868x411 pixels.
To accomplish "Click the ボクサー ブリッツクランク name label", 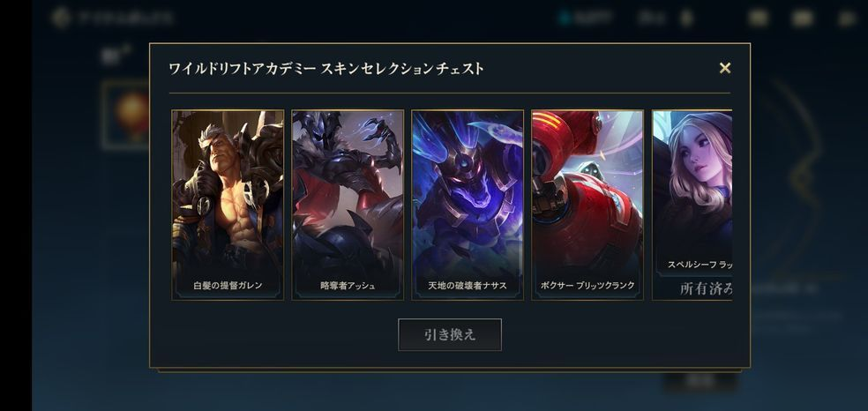I will [x=587, y=286].
